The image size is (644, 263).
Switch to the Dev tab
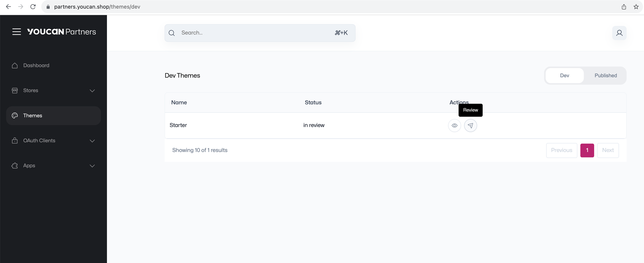[x=564, y=75]
